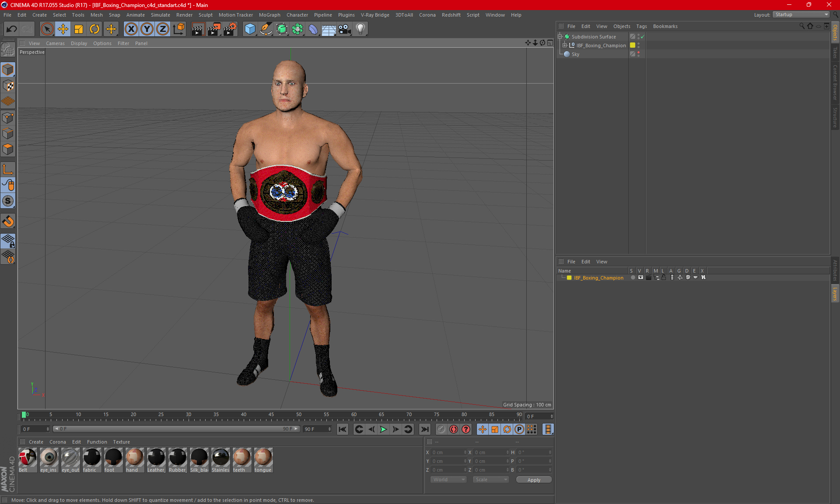This screenshot has width=840, height=504.
Task: Open Scale coordinate mode dropdown
Action: (491, 479)
